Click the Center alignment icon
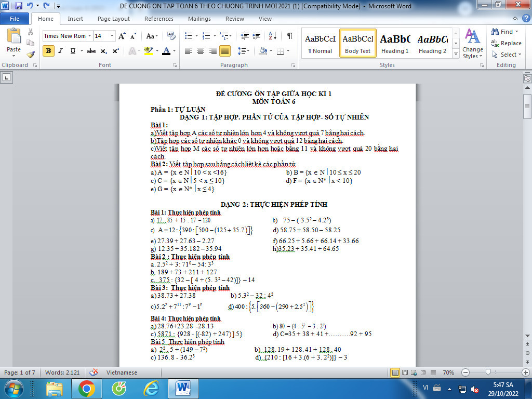This screenshot has height=399, width=532. pyautogui.click(x=201, y=51)
